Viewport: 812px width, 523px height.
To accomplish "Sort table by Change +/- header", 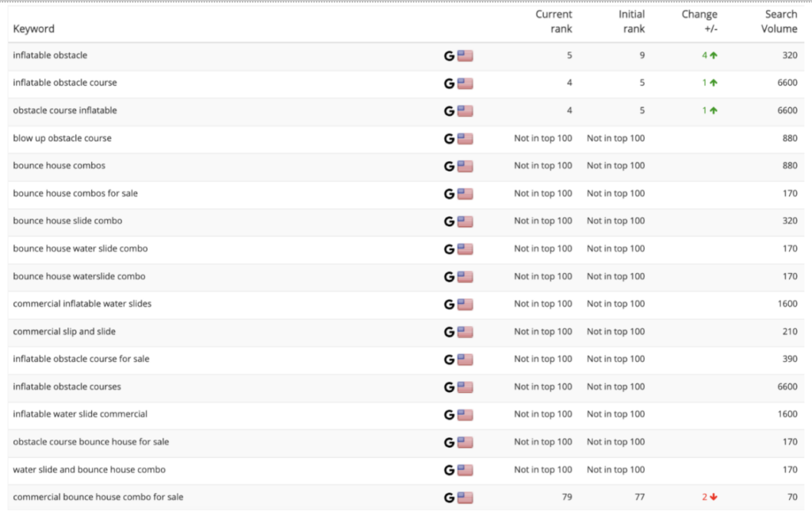I will click(x=699, y=21).
